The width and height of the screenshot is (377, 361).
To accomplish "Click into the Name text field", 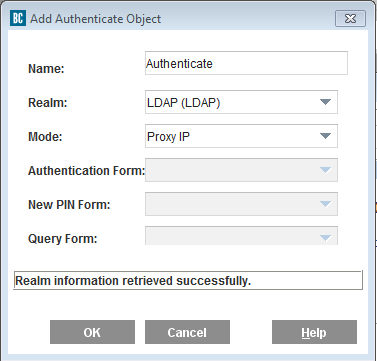I will coord(246,63).
